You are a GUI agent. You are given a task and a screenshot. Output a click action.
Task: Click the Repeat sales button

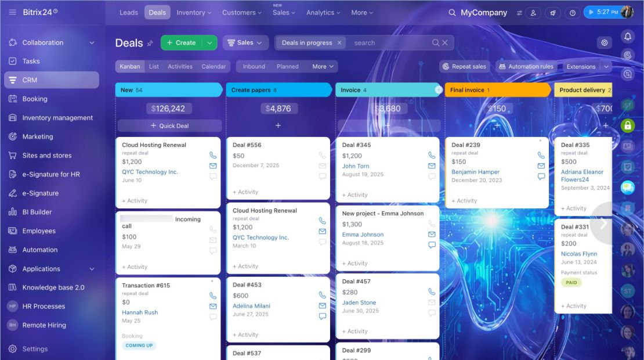coord(464,67)
